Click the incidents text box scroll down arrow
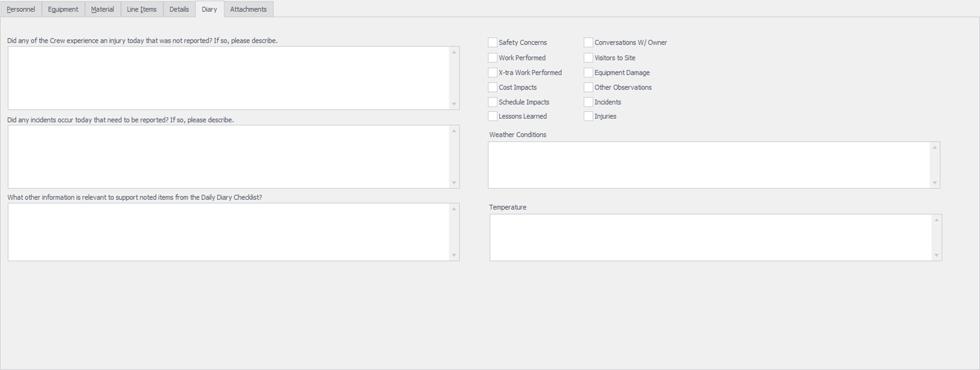The width and height of the screenshot is (980, 370). tap(454, 183)
